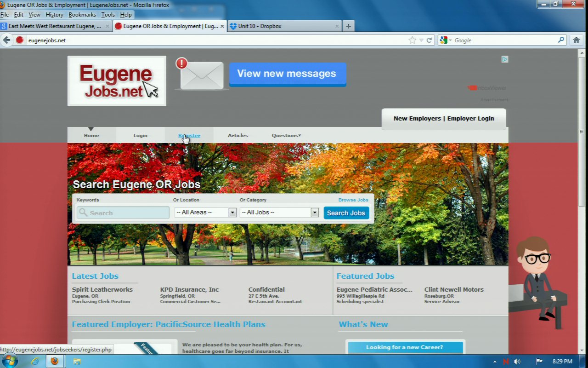The width and height of the screenshot is (588, 368).
Task: Open the Windows Start menu
Action: pos(9,361)
